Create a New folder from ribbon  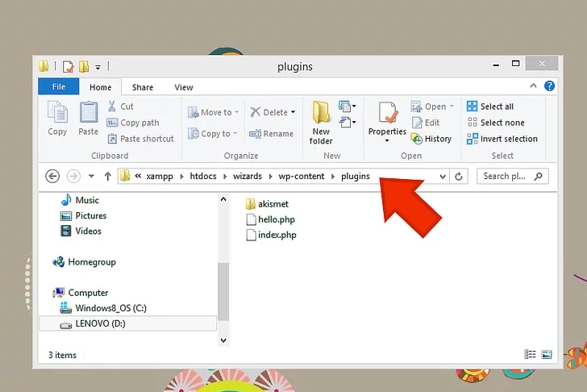pos(321,123)
